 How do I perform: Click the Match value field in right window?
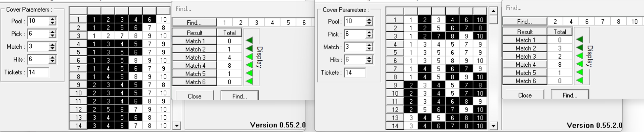pyautogui.click(x=355, y=47)
